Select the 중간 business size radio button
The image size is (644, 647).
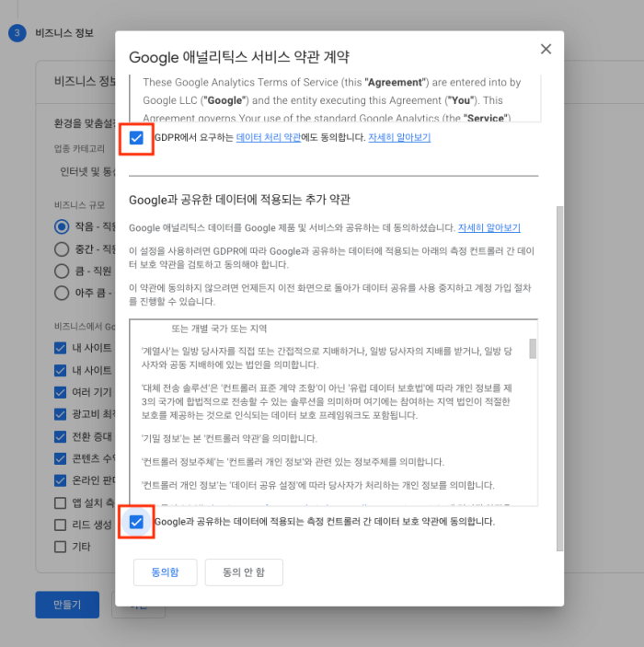tap(62, 249)
